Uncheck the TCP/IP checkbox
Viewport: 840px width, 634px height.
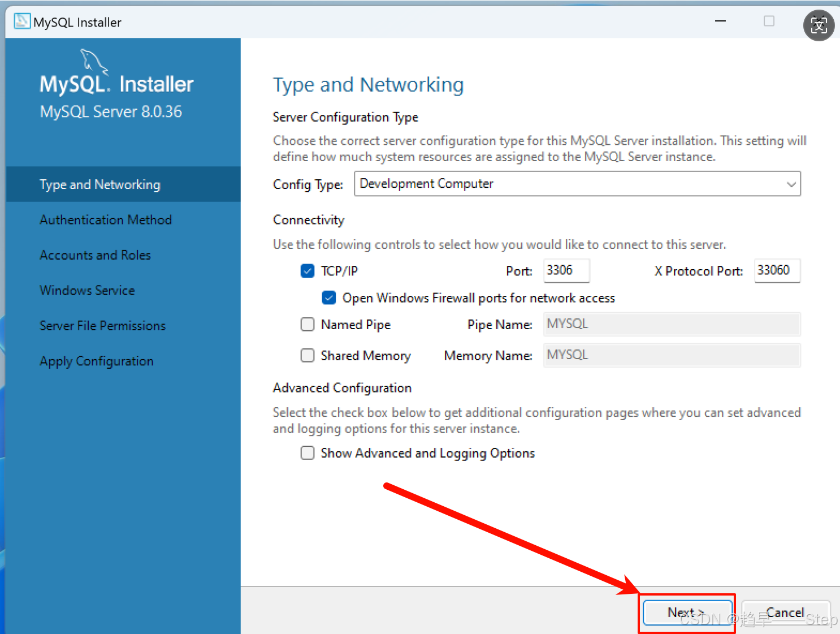pyautogui.click(x=308, y=271)
